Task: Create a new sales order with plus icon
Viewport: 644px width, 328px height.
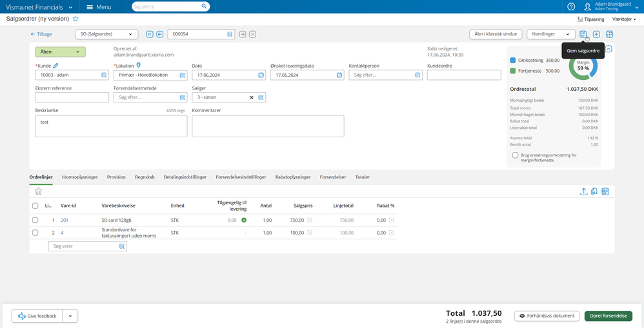Action: pos(596,34)
